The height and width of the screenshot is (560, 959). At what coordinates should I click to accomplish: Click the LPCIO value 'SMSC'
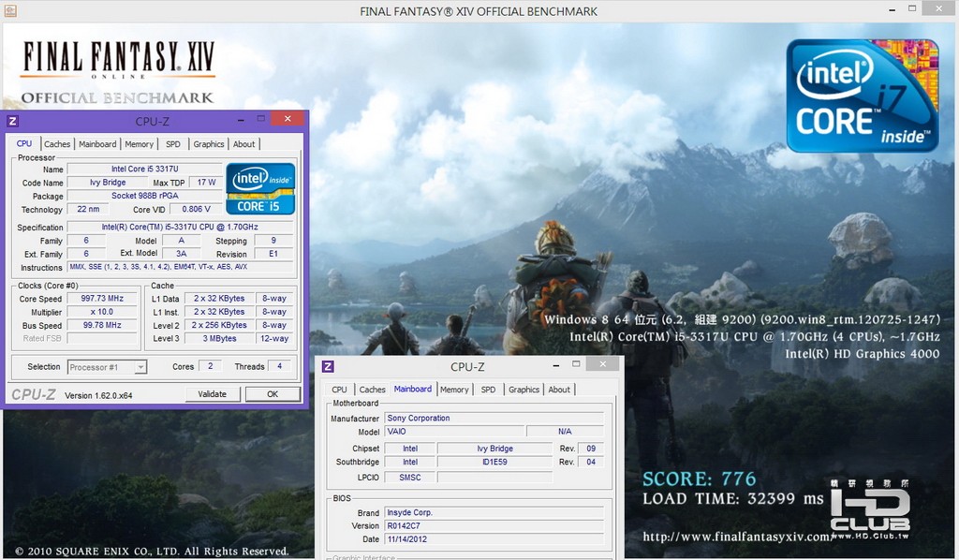click(x=410, y=478)
